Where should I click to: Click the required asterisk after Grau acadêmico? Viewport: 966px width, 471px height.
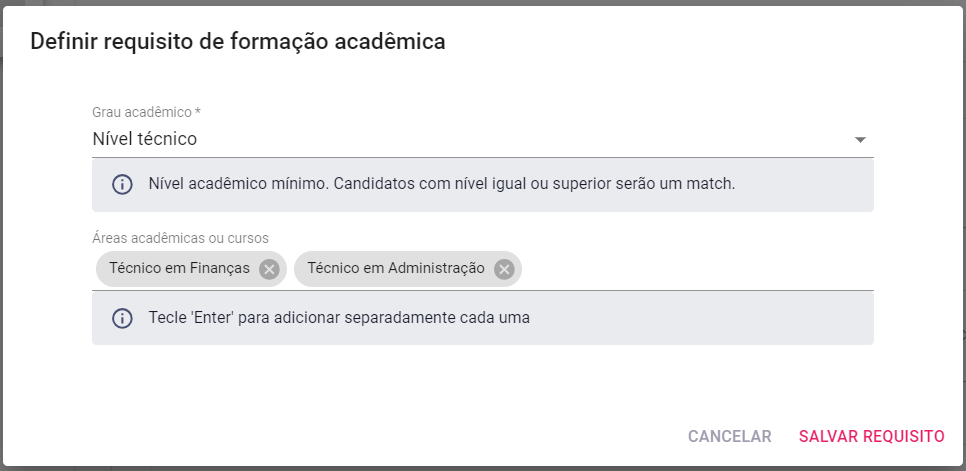click(198, 112)
